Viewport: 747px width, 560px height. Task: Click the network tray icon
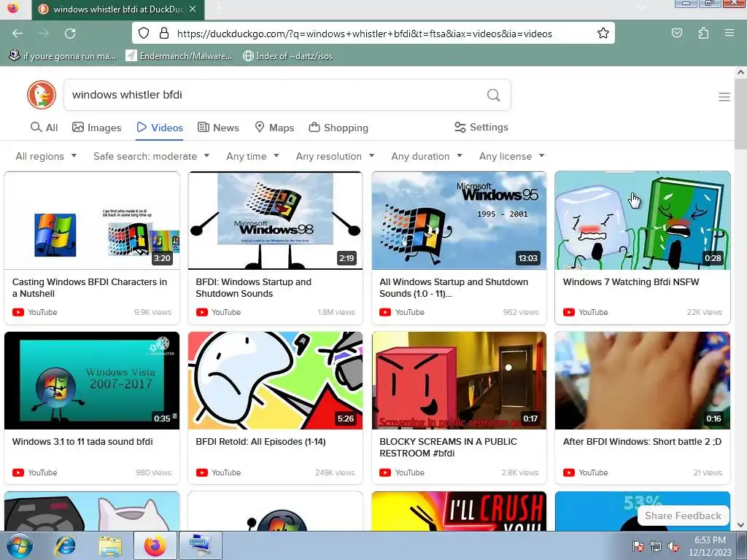tap(656, 546)
